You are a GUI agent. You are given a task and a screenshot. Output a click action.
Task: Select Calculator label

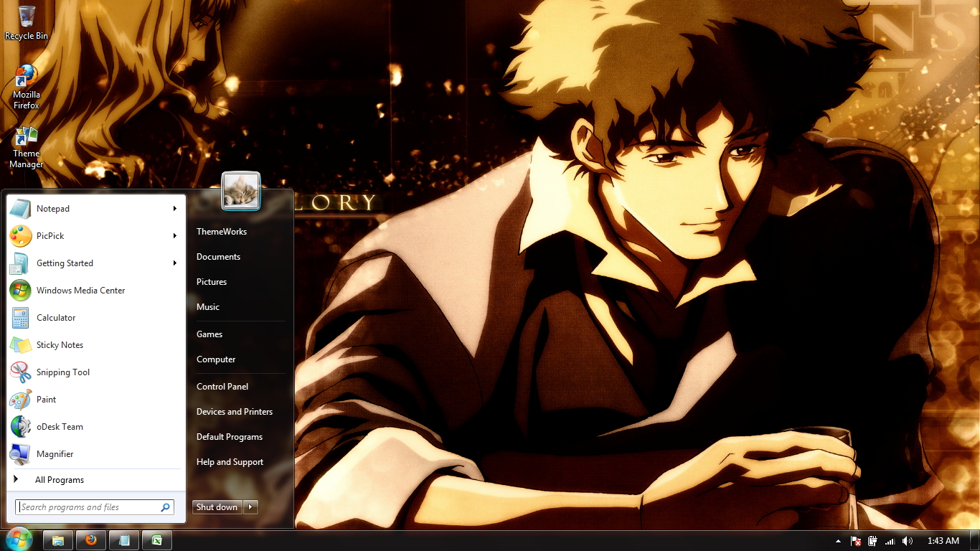tap(56, 318)
